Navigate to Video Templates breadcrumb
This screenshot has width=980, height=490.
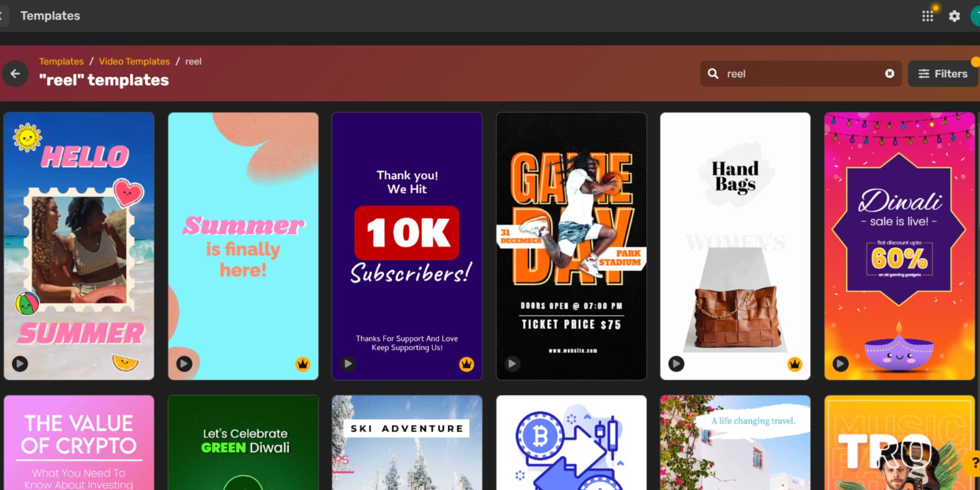pyautogui.click(x=134, y=61)
